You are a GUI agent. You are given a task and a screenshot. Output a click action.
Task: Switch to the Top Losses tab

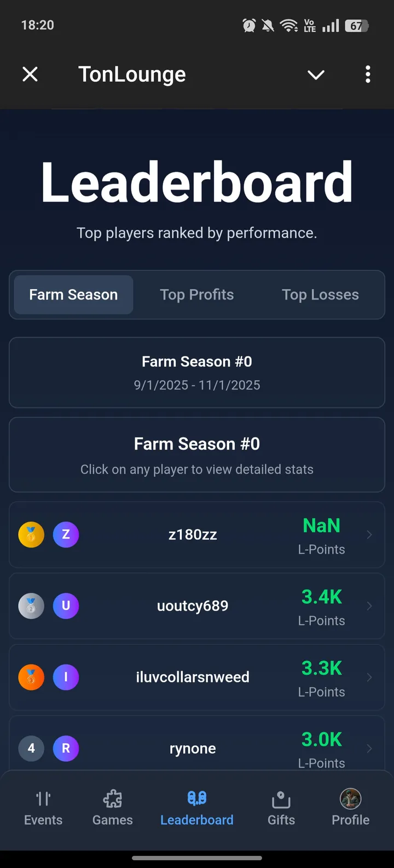[320, 295]
